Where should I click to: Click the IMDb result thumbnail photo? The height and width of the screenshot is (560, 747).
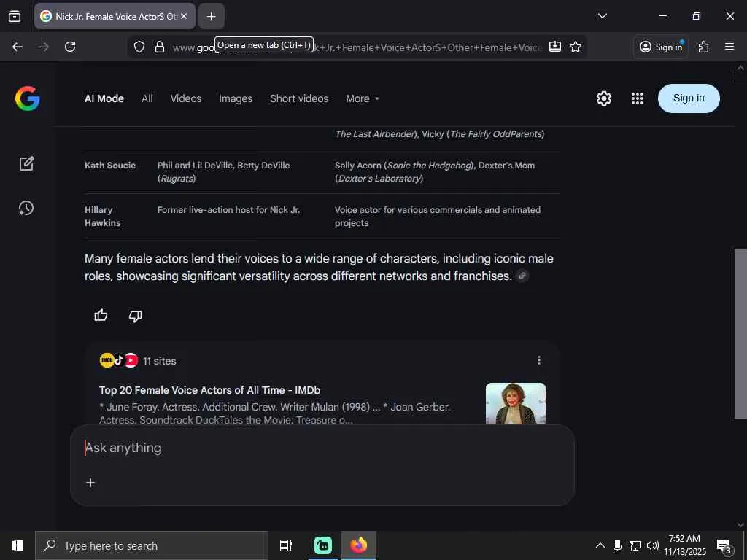click(516, 402)
